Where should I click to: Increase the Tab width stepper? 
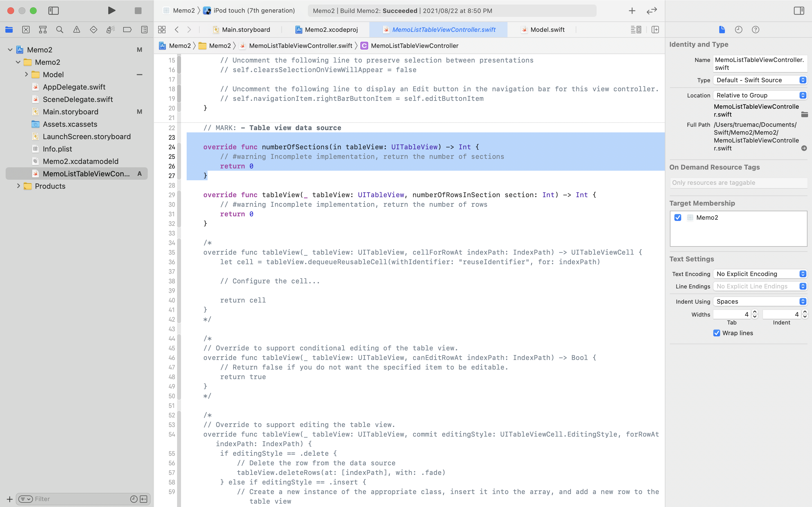click(x=754, y=312)
